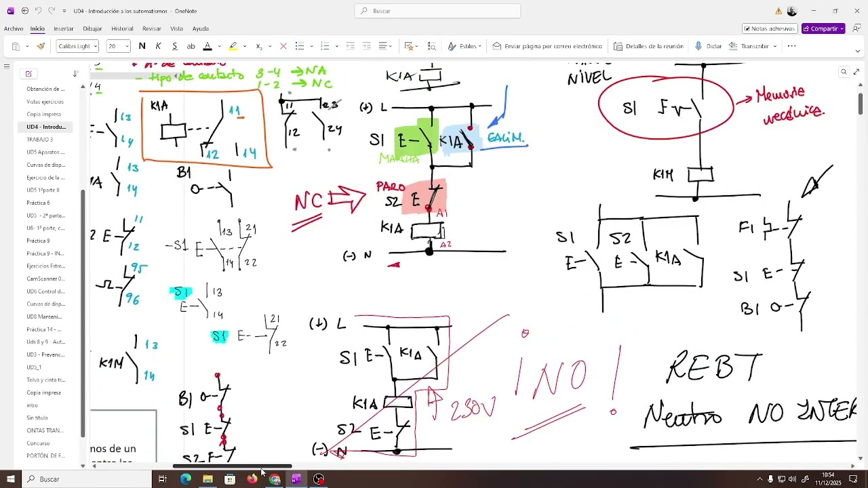Clear all formatting with red X

(x=283, y=46)
